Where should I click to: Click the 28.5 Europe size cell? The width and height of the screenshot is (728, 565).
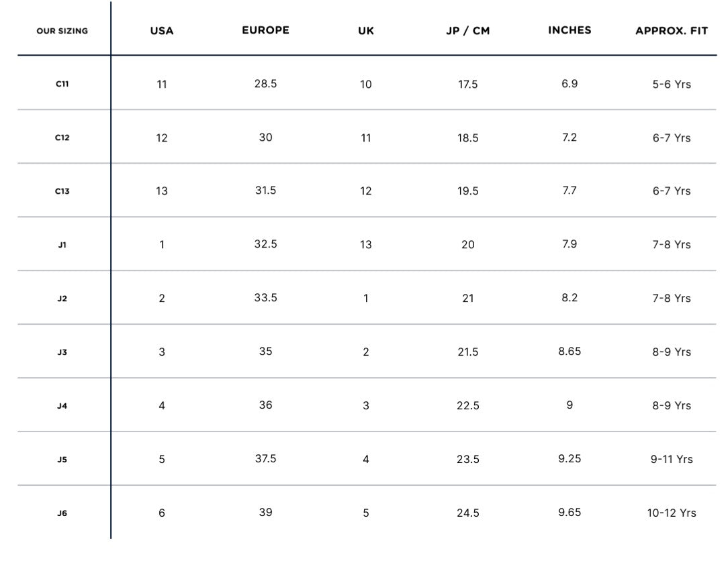pos(265,84)
